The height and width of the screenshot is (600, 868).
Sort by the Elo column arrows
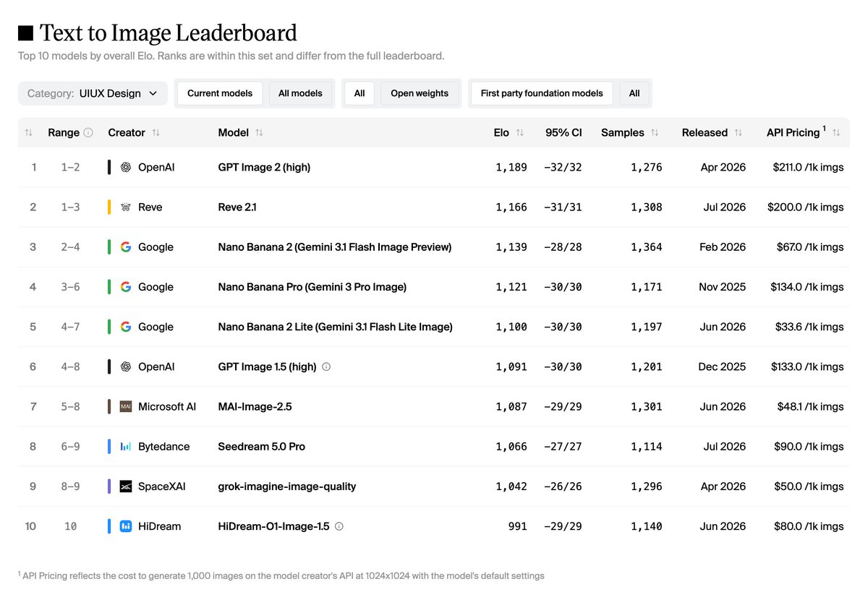pyautogui.click(x=519, y=132)
